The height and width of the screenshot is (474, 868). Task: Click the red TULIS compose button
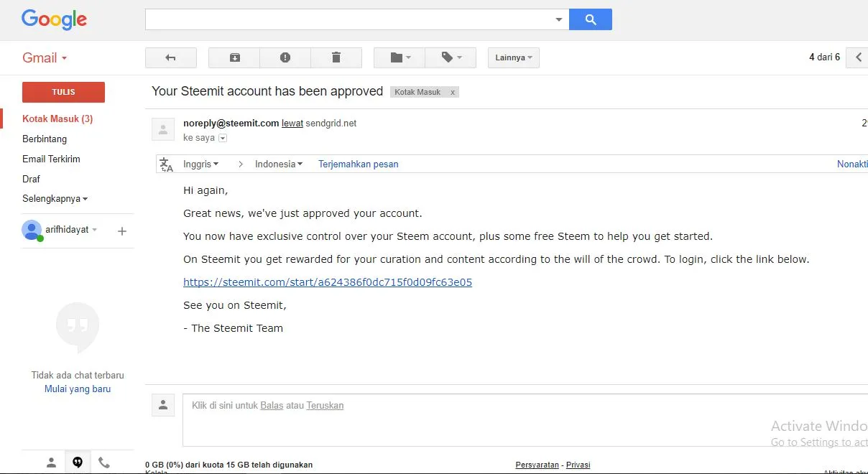[x=63, y=92]
